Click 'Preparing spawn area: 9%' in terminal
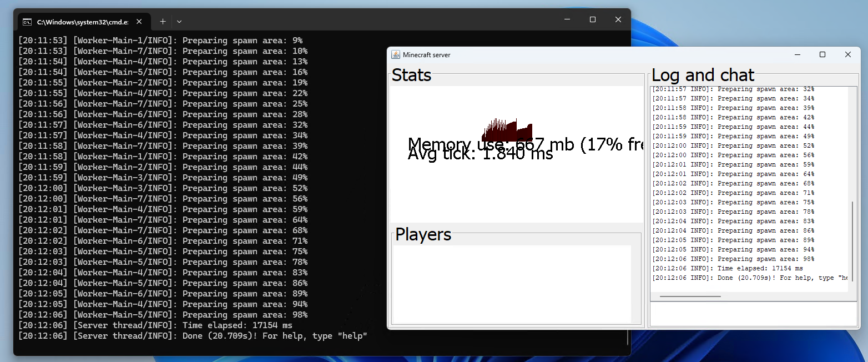Image resolution: width=868 pixels, height=362 pixels. pyautogui.click(x=243, y=41)
